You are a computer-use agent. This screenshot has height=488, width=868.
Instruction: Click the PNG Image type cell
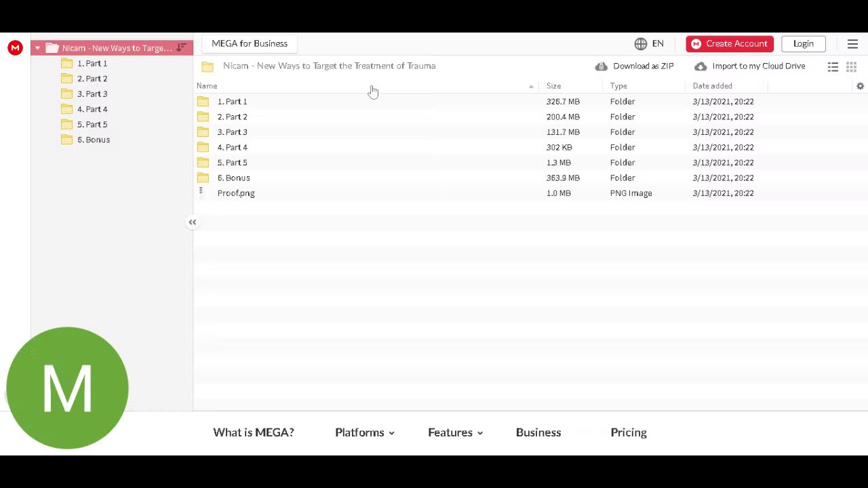(631, 193)
